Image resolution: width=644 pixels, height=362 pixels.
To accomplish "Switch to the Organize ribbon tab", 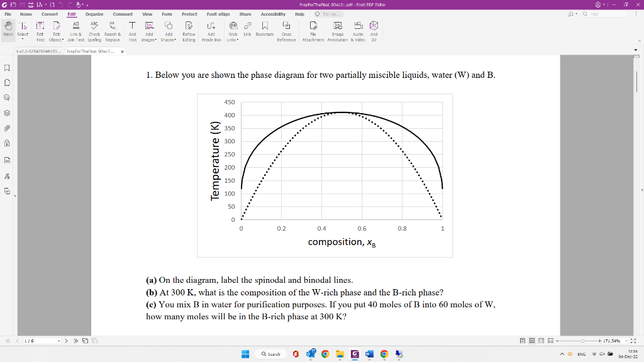I will [x=94, y=14].
